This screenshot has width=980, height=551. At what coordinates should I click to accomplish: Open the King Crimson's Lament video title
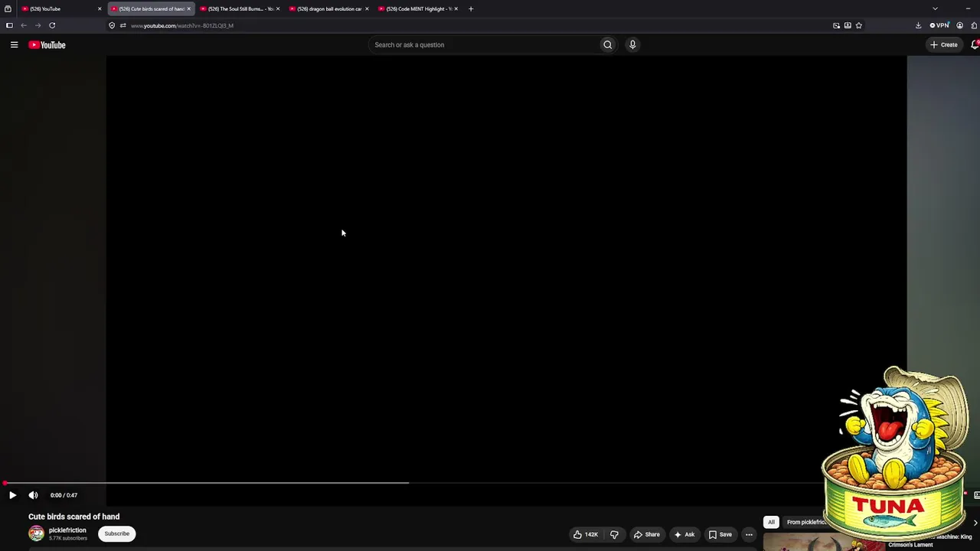pos(930,541)
